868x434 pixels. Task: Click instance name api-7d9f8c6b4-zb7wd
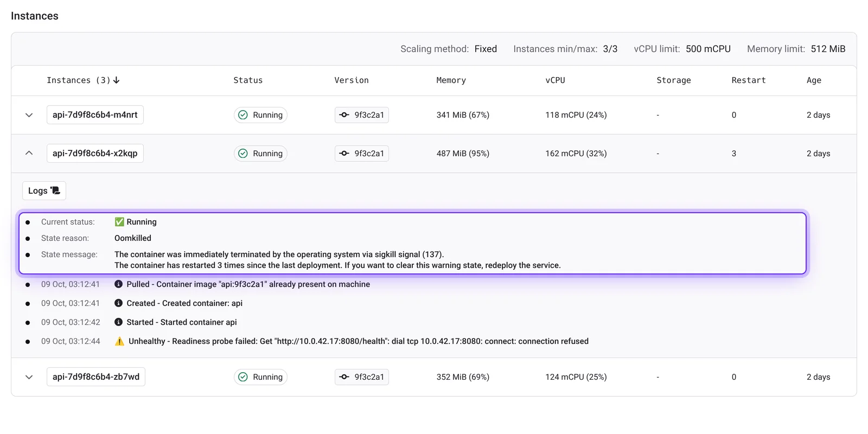tap(96, 377)
